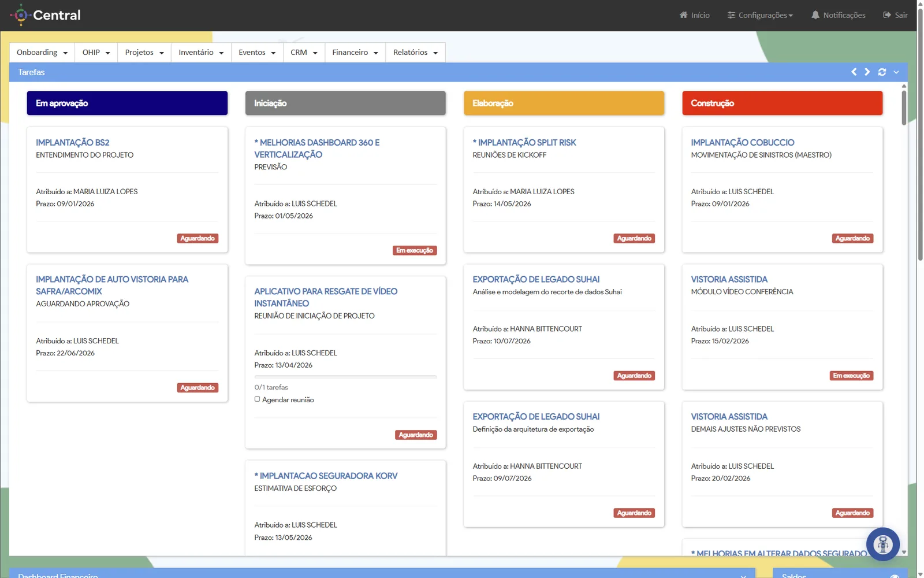Open Notificações bell icon

[x=815, y=15]
